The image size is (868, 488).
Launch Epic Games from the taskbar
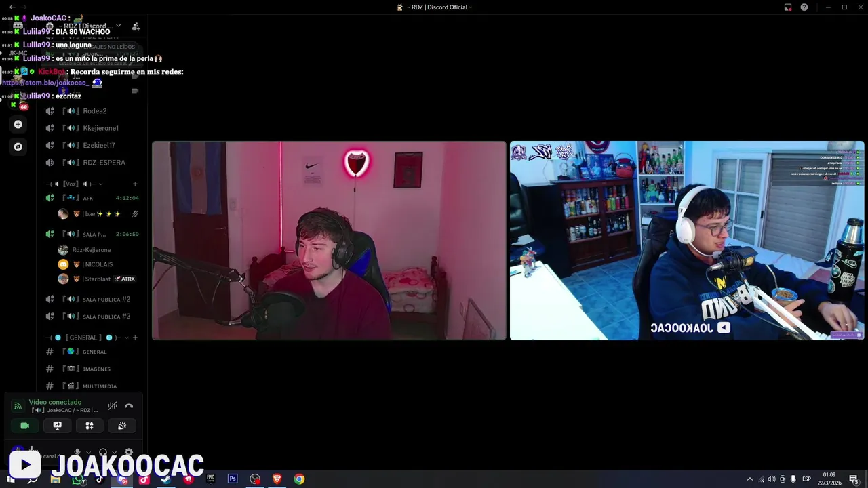tap(210, 479)
